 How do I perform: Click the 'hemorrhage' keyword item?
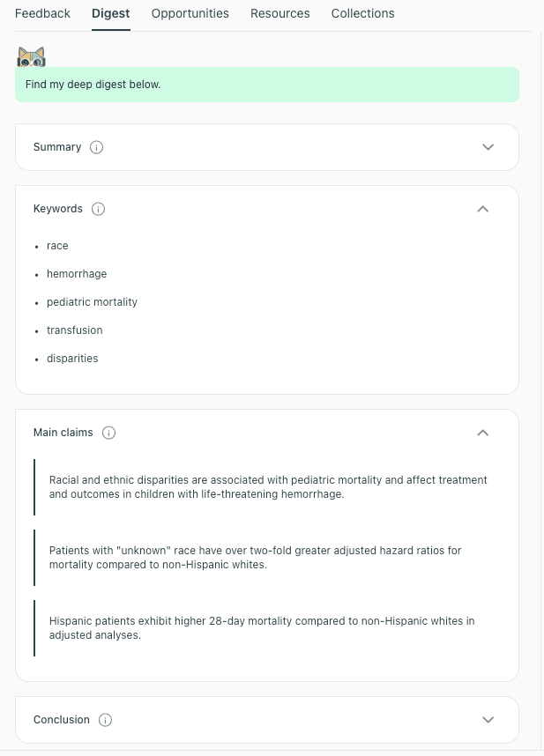click(77, 274)
